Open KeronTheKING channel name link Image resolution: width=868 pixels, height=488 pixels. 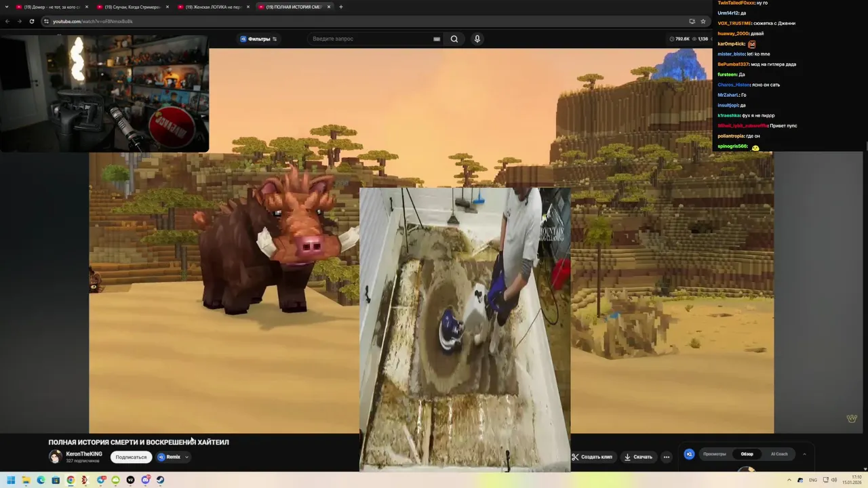pyautogui.click(x=84, y=454)
